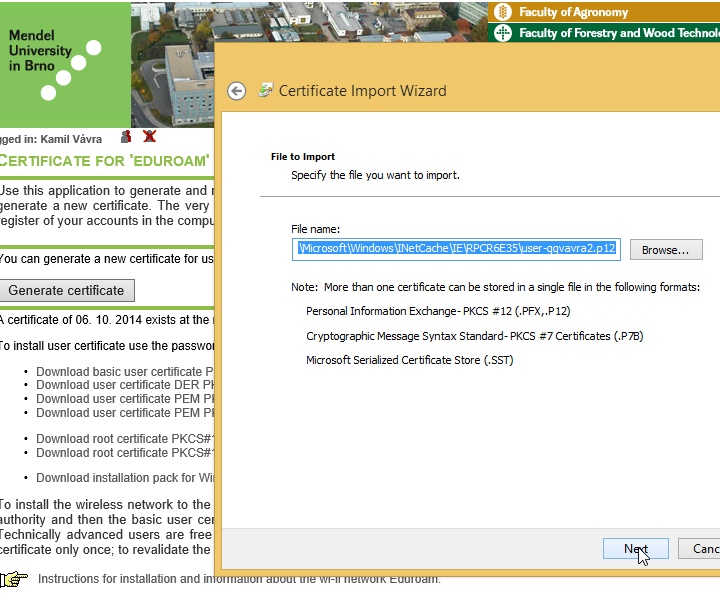Click 'Specify the file you want to import.' text

pos(375,175)
